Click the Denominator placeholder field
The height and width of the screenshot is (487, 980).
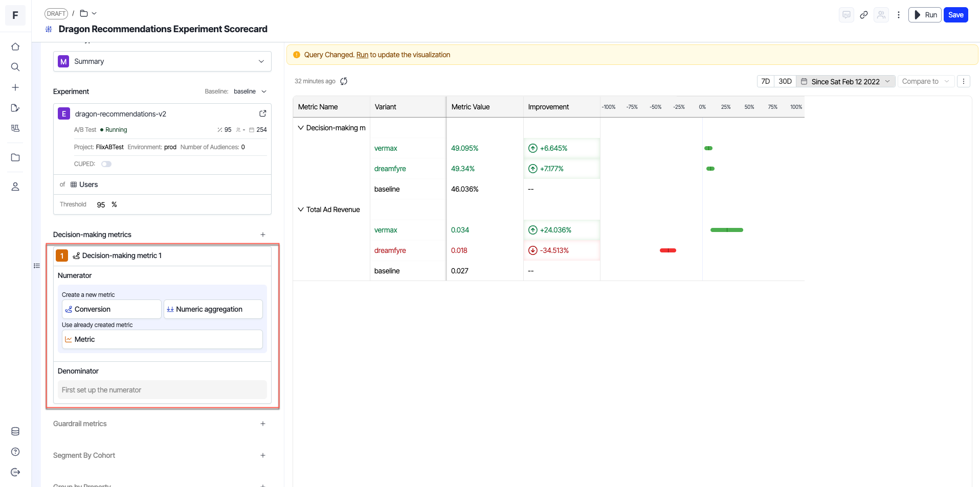pos(162,390)
